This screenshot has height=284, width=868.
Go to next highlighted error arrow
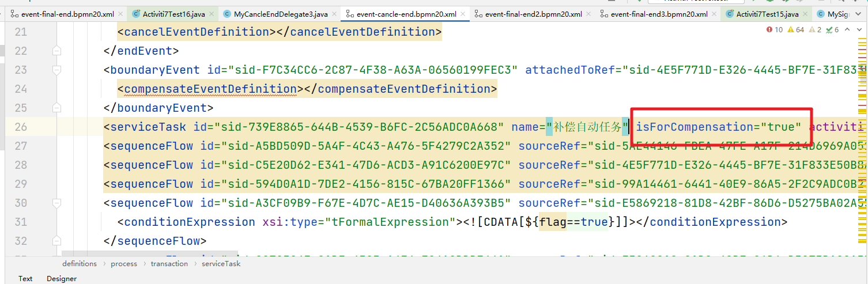[859, 29]
